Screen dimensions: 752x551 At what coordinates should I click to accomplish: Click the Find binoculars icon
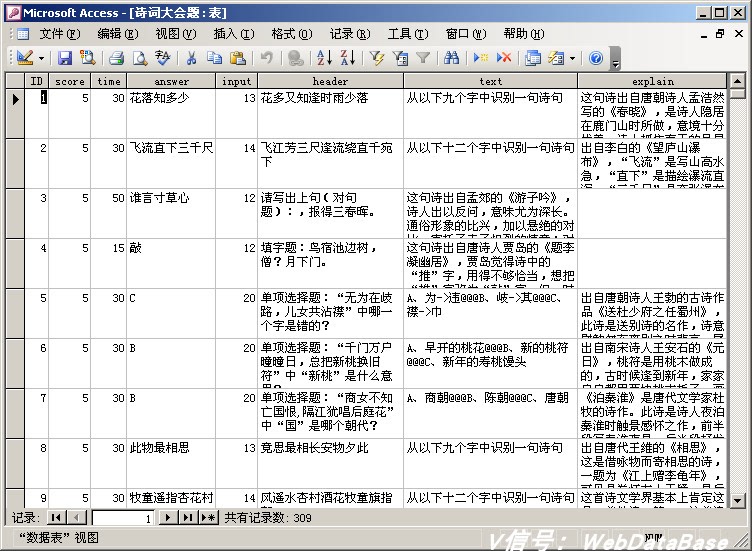click(x=451, y=58)
